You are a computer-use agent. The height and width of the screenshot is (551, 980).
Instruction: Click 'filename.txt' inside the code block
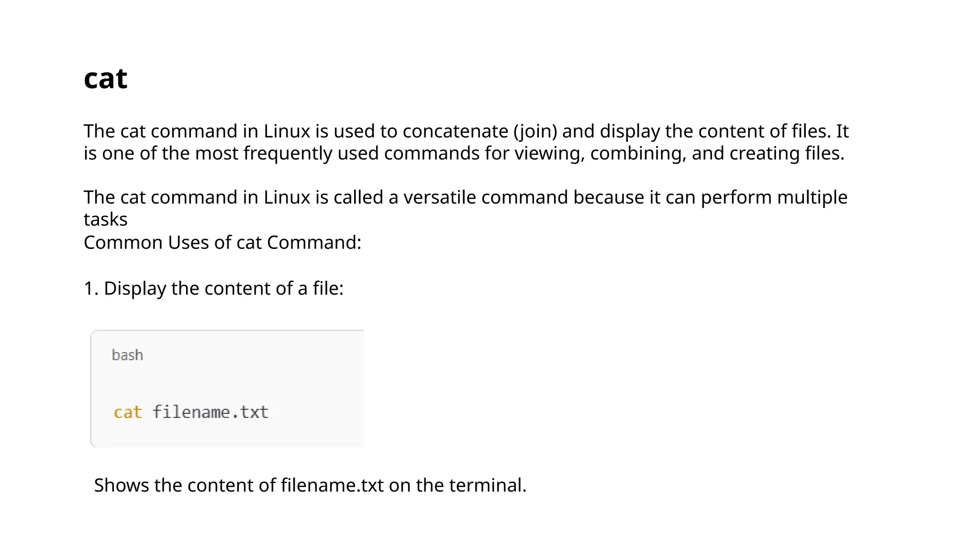click(x=211, y=412)
